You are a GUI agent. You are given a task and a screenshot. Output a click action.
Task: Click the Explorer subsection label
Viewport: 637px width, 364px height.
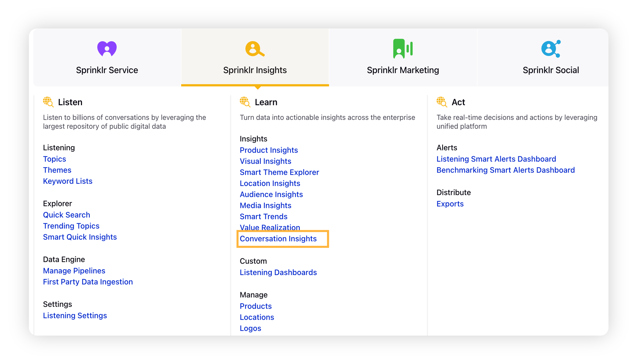coord(57,203)
